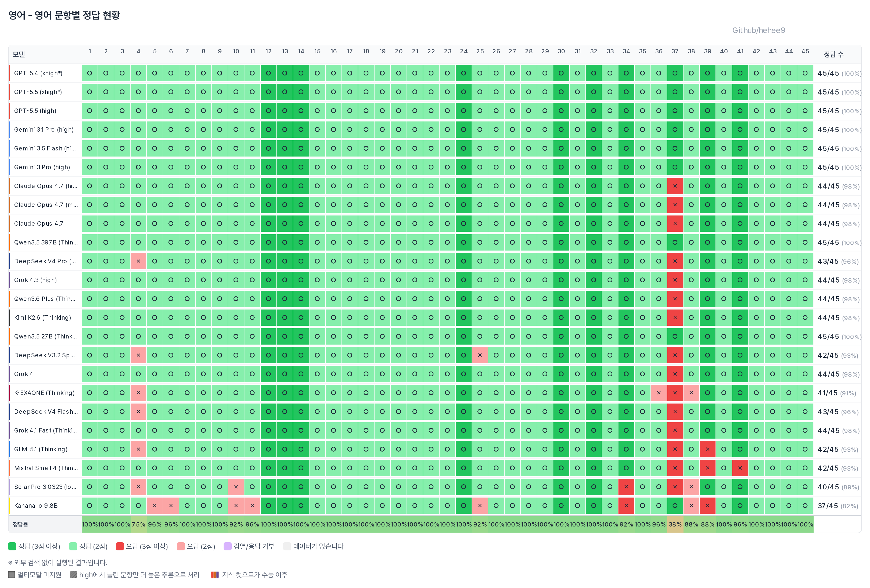Select the Gemini 3 Pro (high) model name
The image size is (870, 588).
(x=42, y=167)
